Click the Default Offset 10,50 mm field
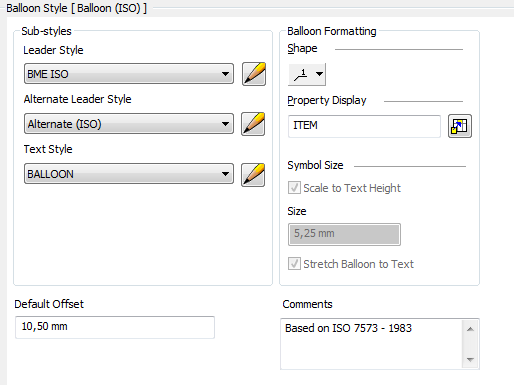 coord(115,327)
